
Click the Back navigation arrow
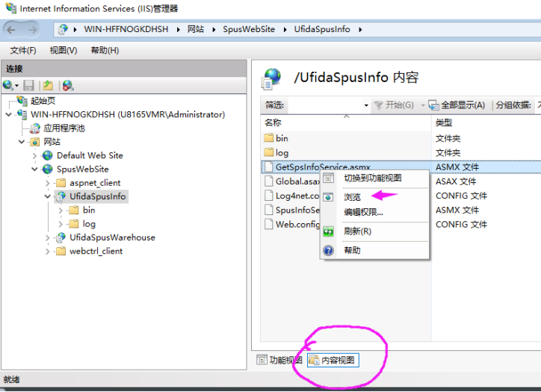click(11, 30)
